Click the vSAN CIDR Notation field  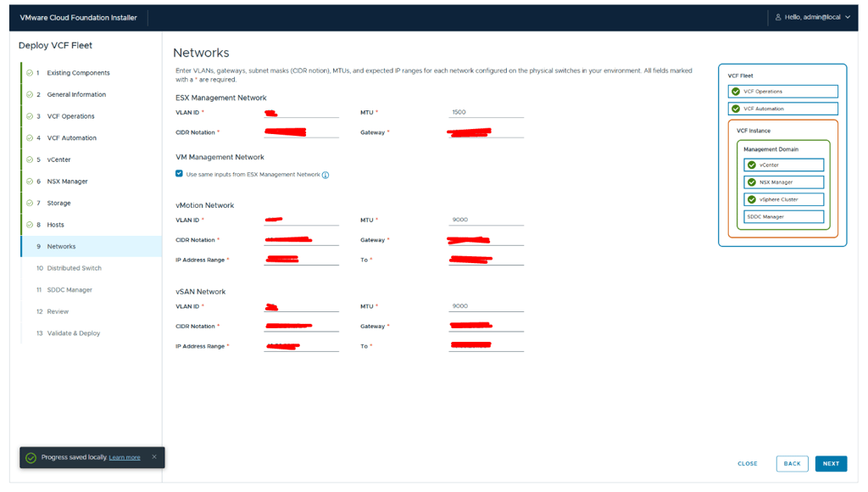pyautogui.click(x=301, y=327)
